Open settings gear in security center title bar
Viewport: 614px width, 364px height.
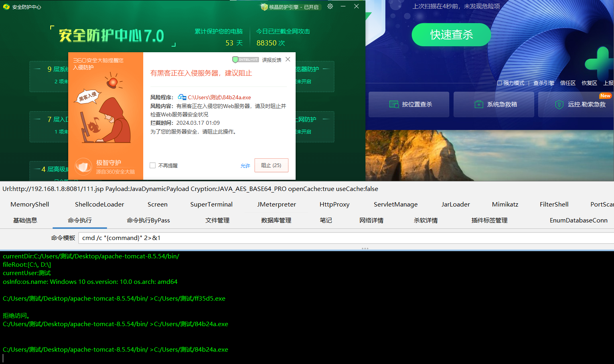coord(330,6)
